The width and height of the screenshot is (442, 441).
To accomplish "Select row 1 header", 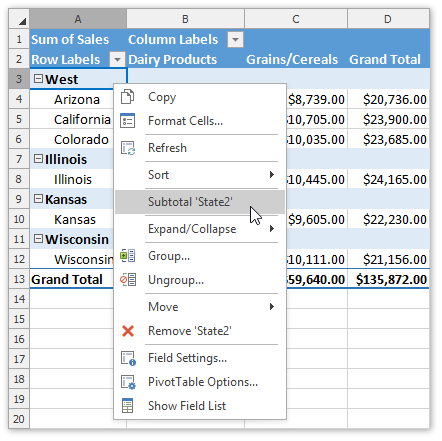I will [19, 39].
